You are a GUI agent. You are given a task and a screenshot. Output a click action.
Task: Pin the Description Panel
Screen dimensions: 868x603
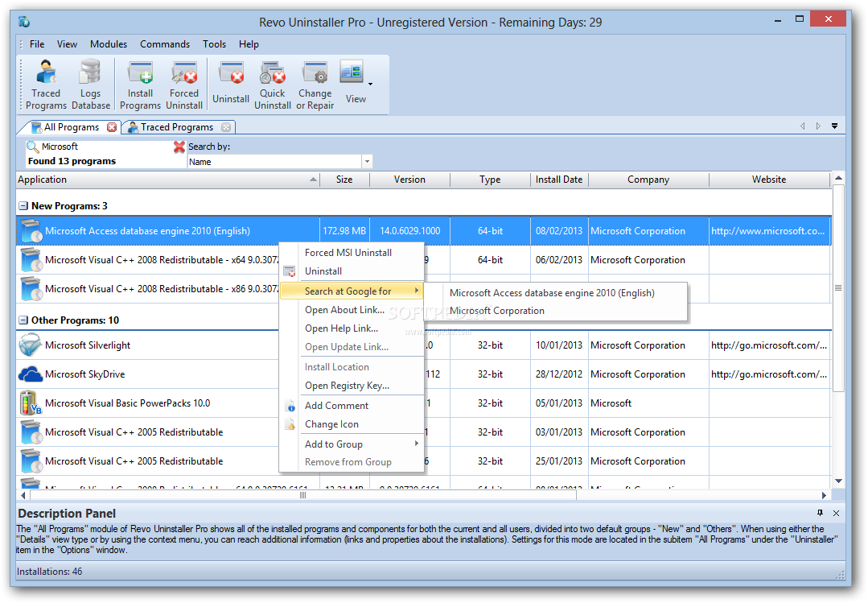(820, 513)
